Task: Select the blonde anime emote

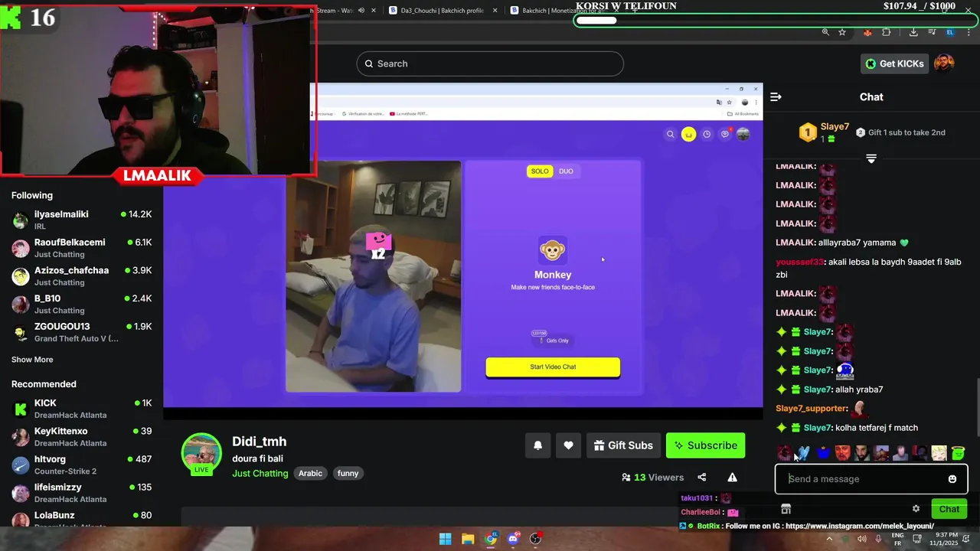Action: 939,454
